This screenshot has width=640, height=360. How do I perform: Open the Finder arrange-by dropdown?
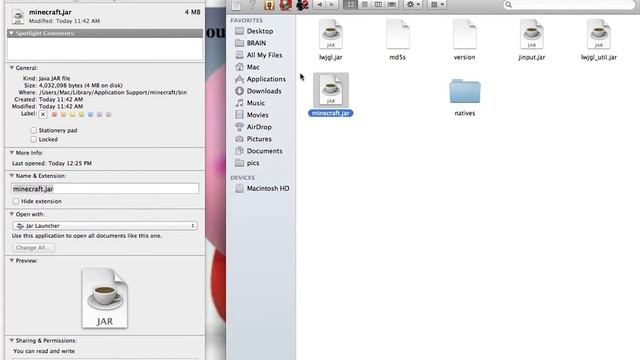pos(437,4)
